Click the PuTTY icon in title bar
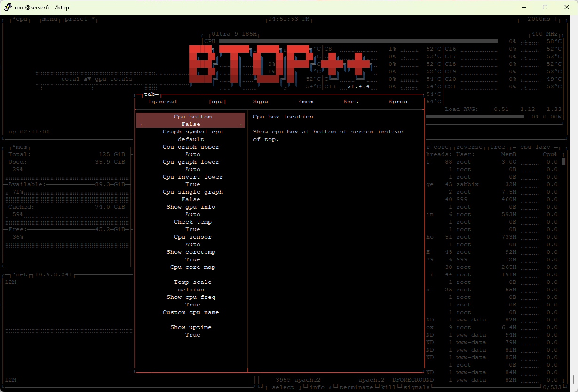 coord(8,7)
